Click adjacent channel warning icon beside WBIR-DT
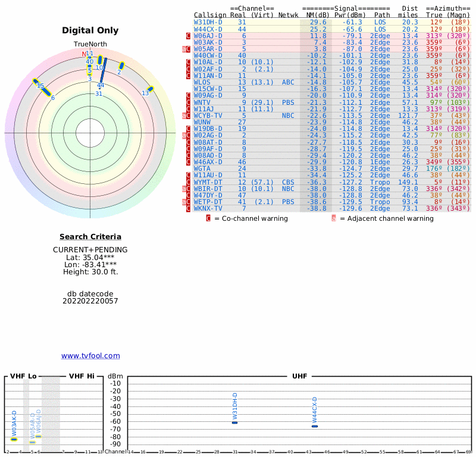476x457 pixels. pos(184,189)
